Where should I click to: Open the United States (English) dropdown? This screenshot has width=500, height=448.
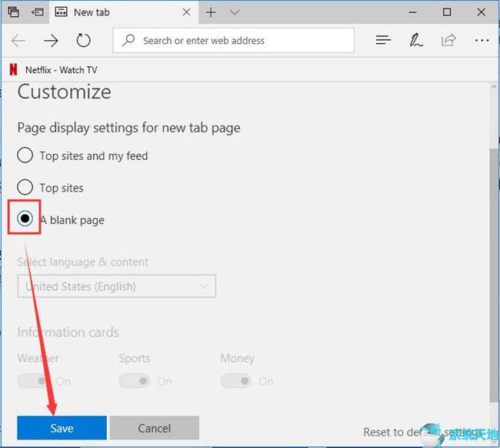(x=117, y=286)
